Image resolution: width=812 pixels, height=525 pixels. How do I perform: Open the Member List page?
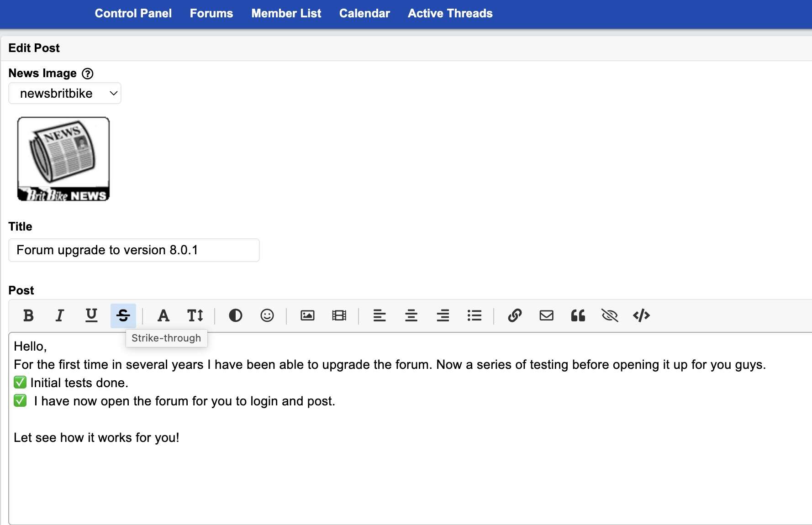(286, 13)
